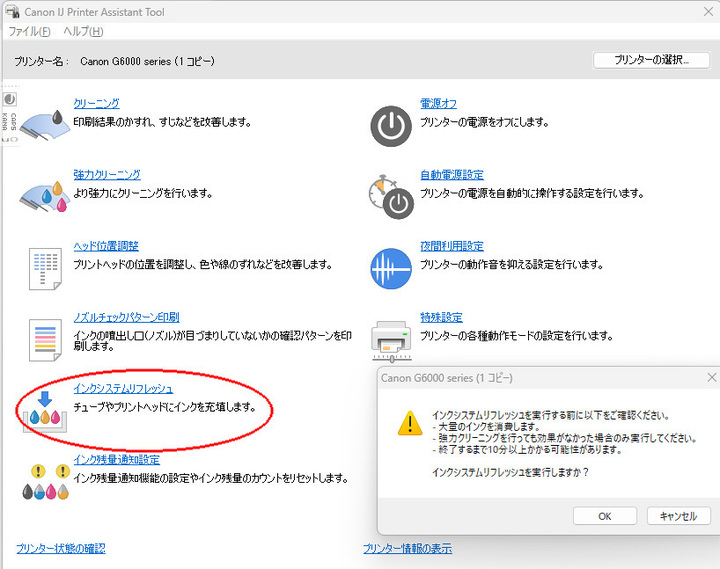Click the description 印刷結果のかすれ、すじなどを改善します。
The image size is (720, 569).
tap(163, 122)
